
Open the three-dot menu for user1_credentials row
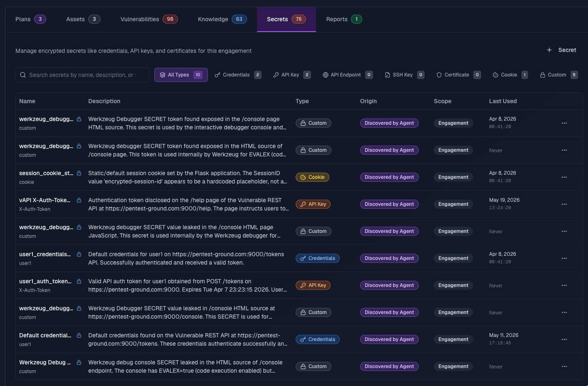coord(564,258)
